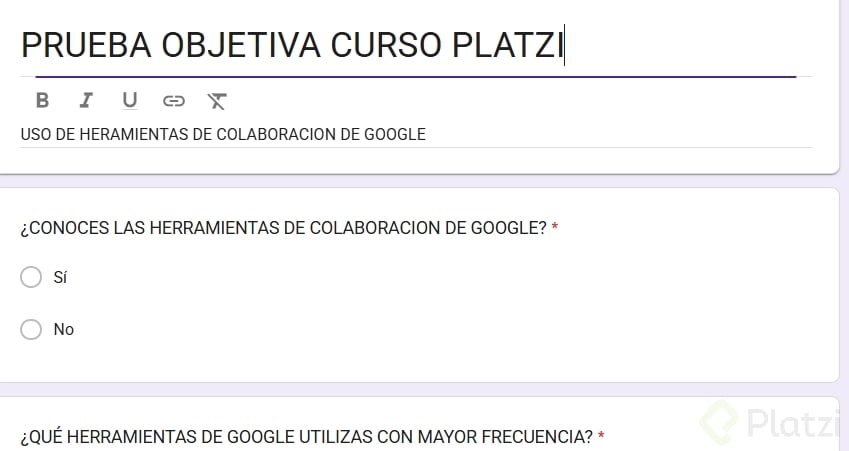Apply italic formatting with the I icon
Screen dimensions: 849x451
point(86,100)
